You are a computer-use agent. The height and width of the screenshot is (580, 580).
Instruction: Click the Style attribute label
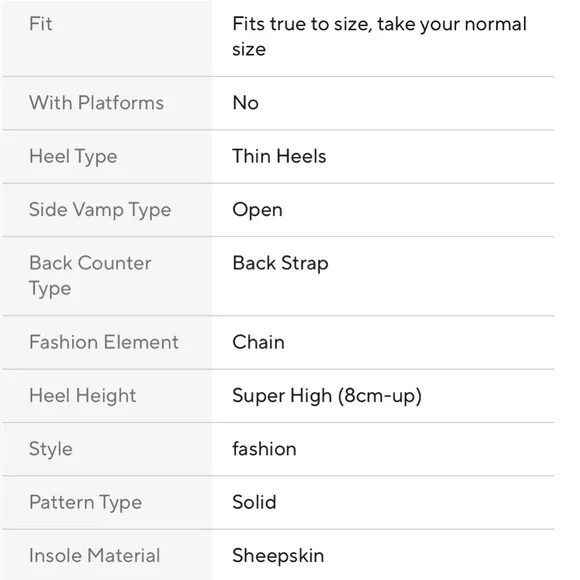51,449
